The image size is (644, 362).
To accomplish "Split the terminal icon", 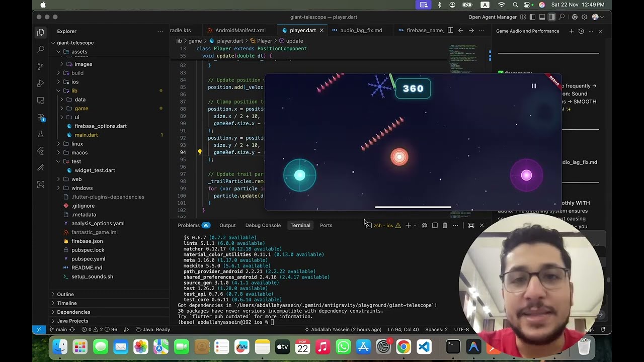I will coord(435,225).
